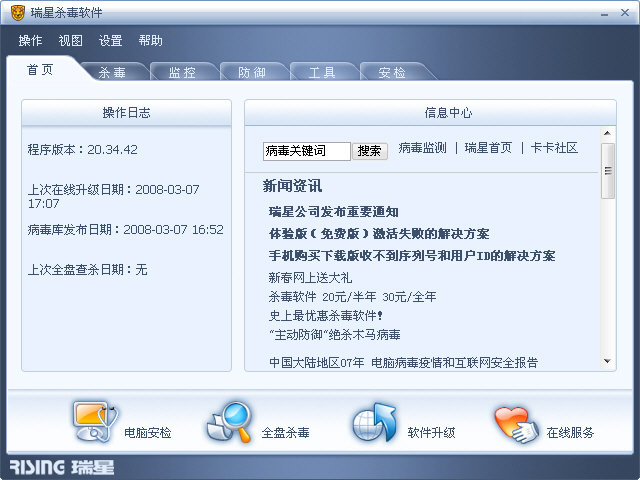Click the 电脑安检 stethoscope computer icon
640x480 pixels.
pyautogui.click(x=95, y=422)
